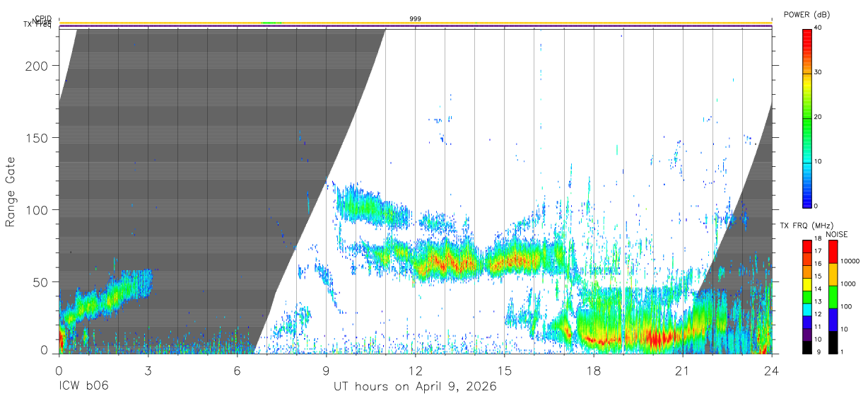
Task: Click the "CPID" label at top left
Action: click(x=43, y=19)
